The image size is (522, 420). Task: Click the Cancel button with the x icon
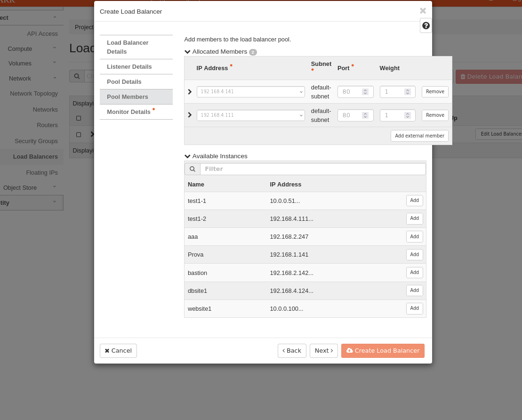pyautogui.click(x=118, y=351)
